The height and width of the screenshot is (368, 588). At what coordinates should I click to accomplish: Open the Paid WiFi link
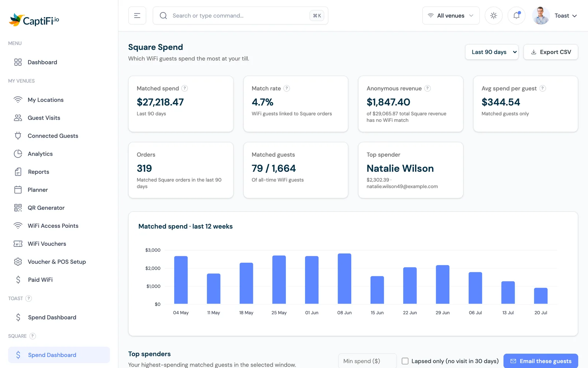(59, 280)
